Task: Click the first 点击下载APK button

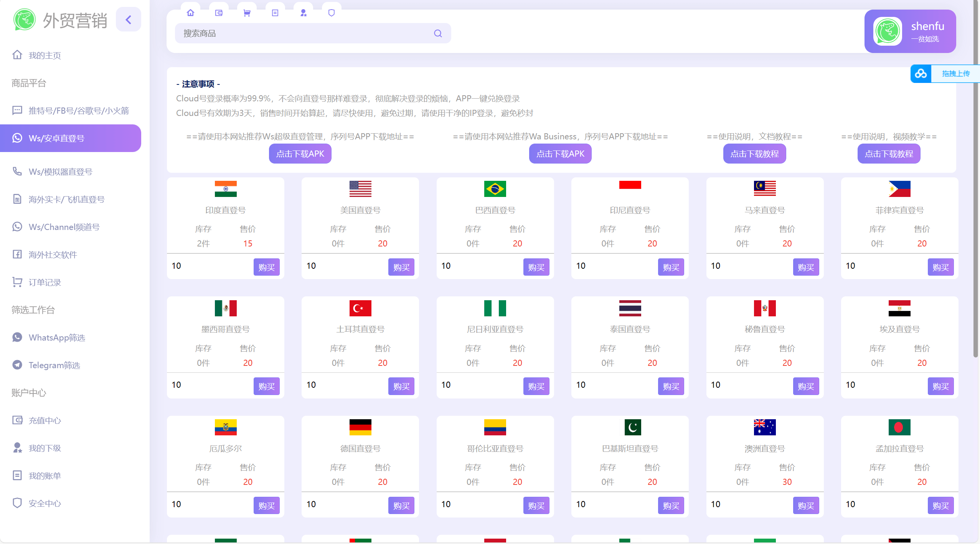Action: point(300,154)
